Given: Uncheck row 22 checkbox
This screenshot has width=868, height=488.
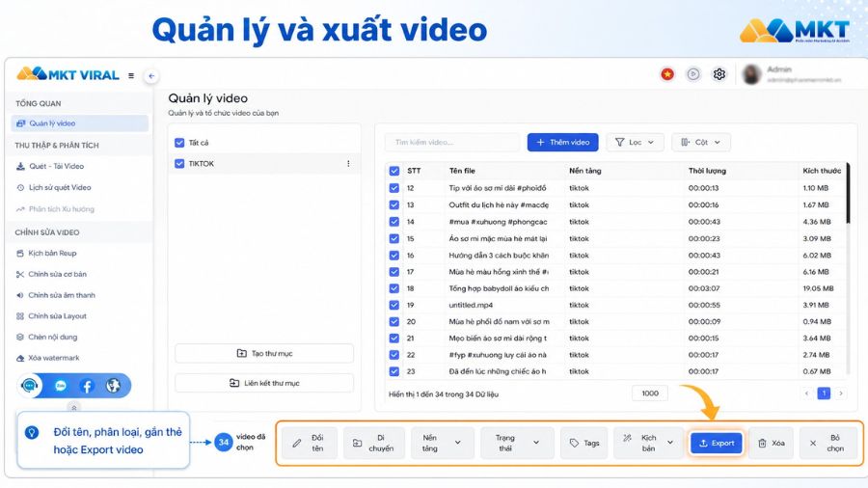Looking at the screenshot, I should point(394,355).
